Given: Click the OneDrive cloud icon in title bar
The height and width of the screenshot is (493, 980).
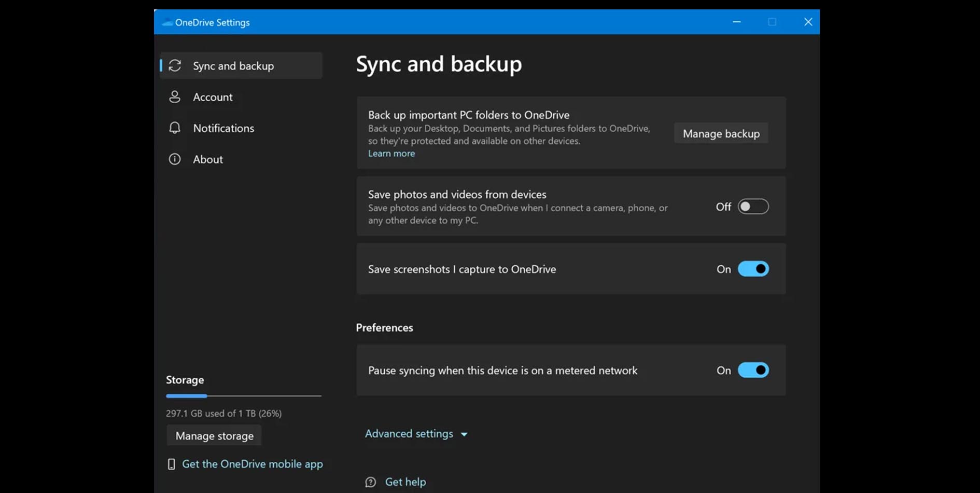Looking at the screenshot, I should (167, 22).
